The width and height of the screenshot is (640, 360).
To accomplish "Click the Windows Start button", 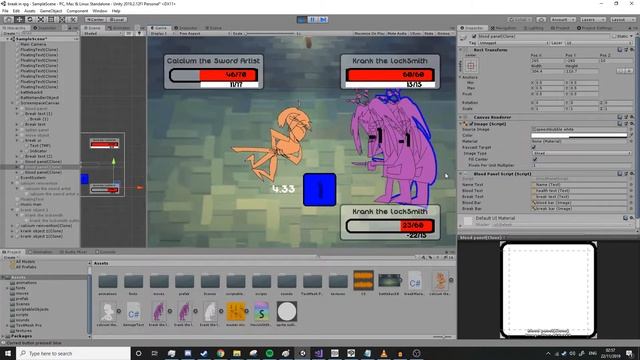I will (x=8, y=353).
